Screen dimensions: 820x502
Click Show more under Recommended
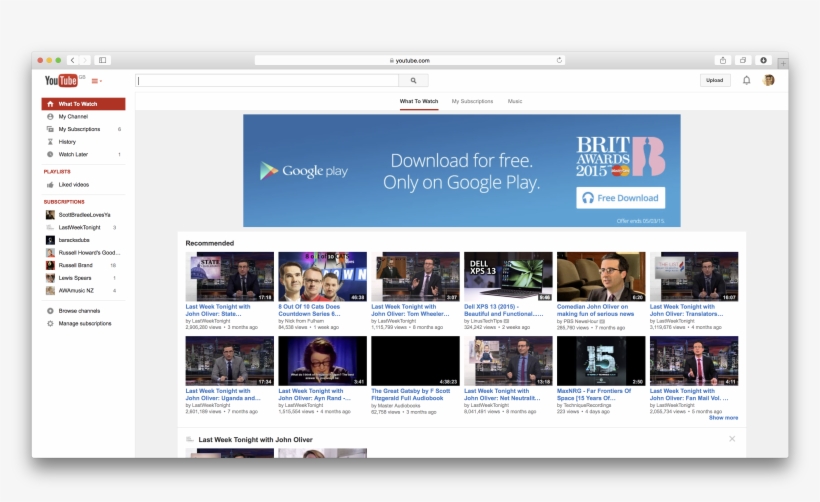(x=723, y=418)
